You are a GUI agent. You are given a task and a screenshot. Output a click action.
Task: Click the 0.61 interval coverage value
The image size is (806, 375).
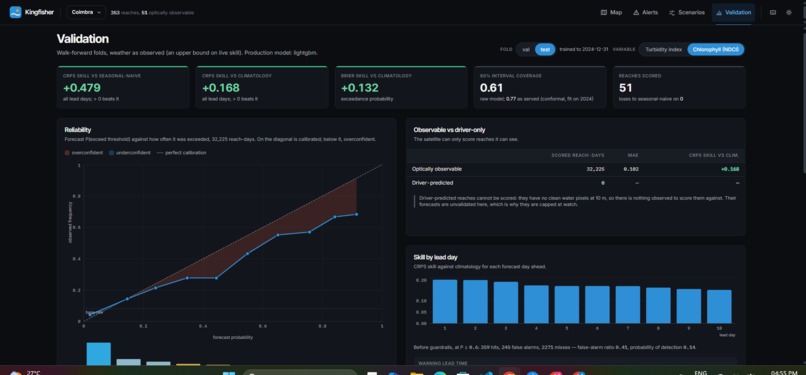(491, 88)
